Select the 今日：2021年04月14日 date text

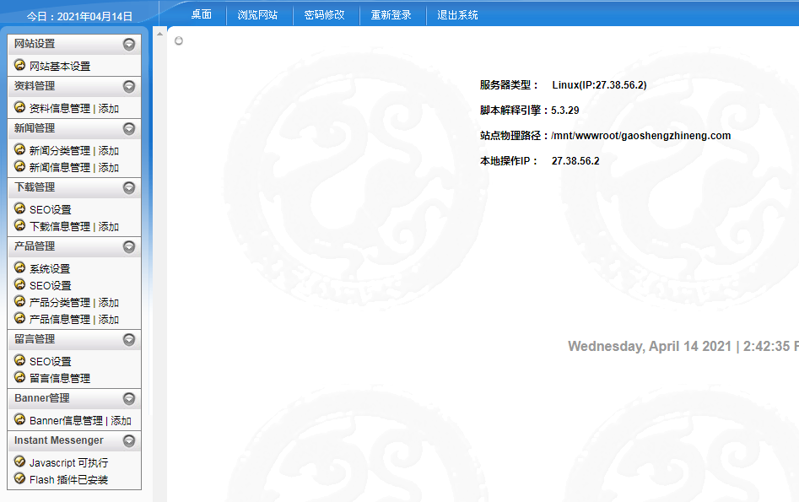(79, 16)
